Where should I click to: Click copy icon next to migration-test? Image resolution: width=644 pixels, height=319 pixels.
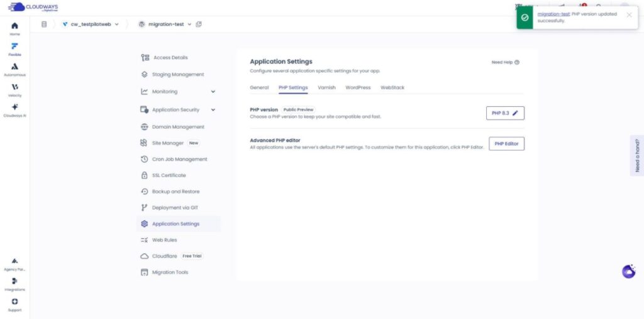199,24
